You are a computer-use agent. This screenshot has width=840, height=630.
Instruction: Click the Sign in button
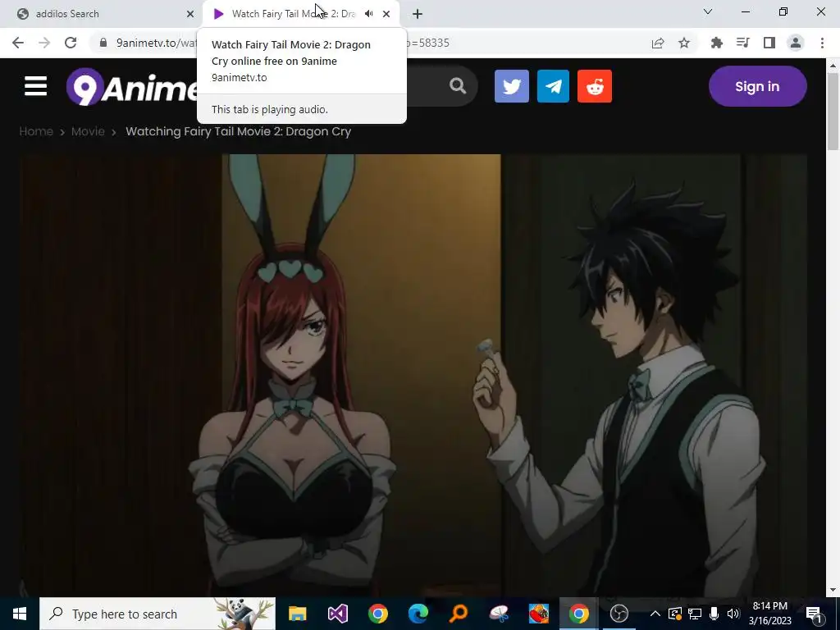click(x=757, y=86)
